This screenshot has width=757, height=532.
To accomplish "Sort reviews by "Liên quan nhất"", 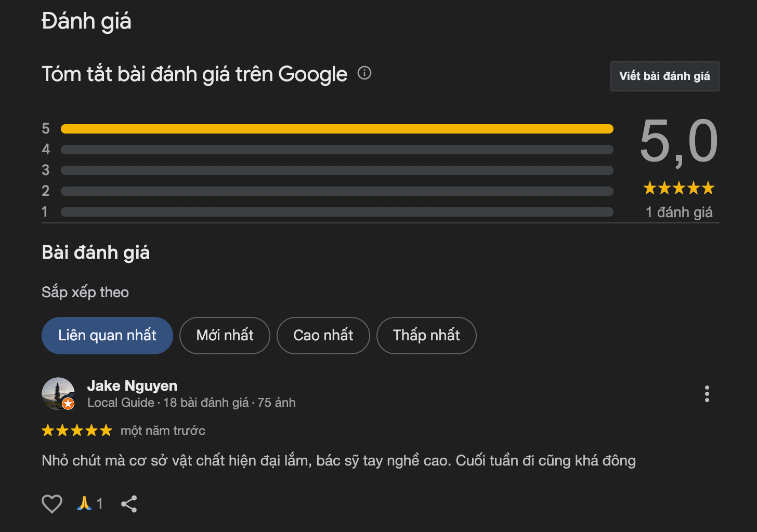I will pos(107,336).
